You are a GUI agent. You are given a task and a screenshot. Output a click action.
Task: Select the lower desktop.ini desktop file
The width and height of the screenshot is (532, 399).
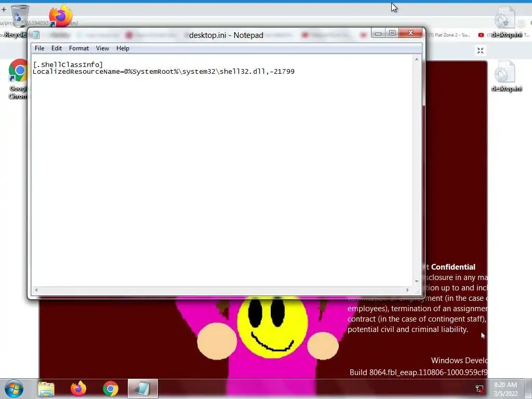[x=506, y=76]
